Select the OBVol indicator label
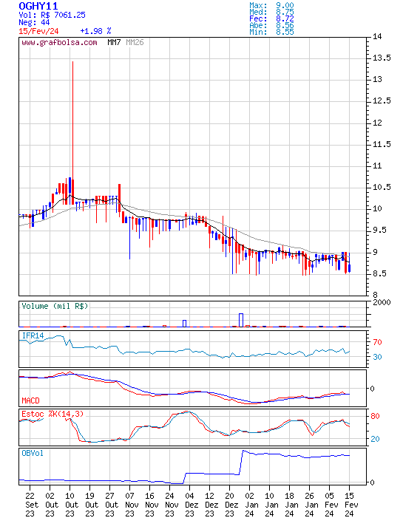 [33, 453]
